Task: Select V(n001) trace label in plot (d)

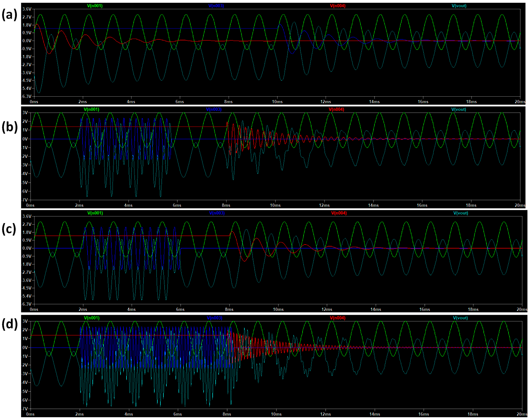Action: (x=92, y=318)
